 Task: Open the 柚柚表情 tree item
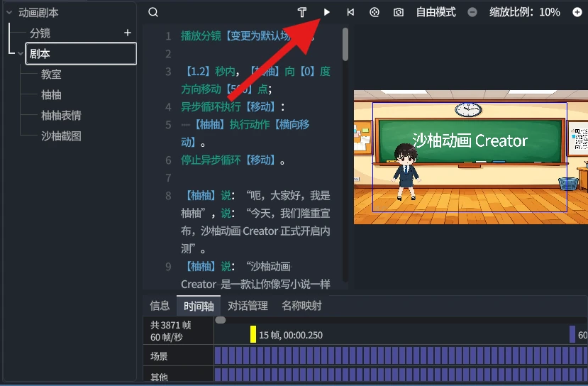(x=61, y=116)
